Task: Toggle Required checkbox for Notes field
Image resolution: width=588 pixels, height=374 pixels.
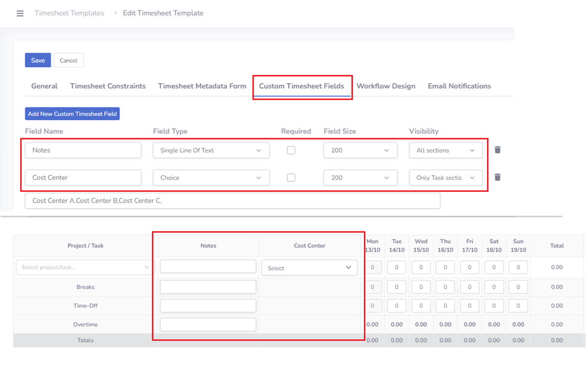Action: (291, 150)
